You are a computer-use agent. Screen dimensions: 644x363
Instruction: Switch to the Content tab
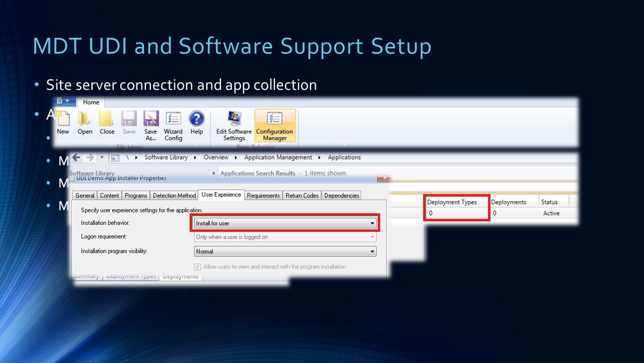click(110, 196)
